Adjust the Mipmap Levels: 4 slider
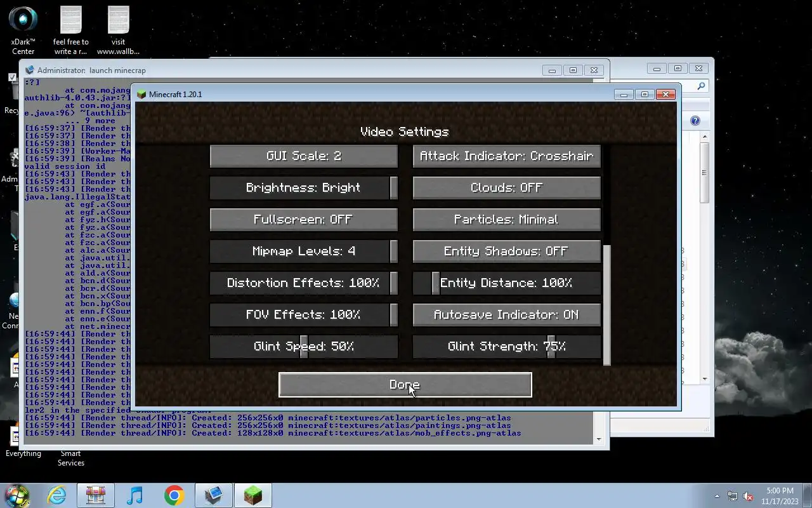Viewport: 812px width, 508px height. pos(304,251)
